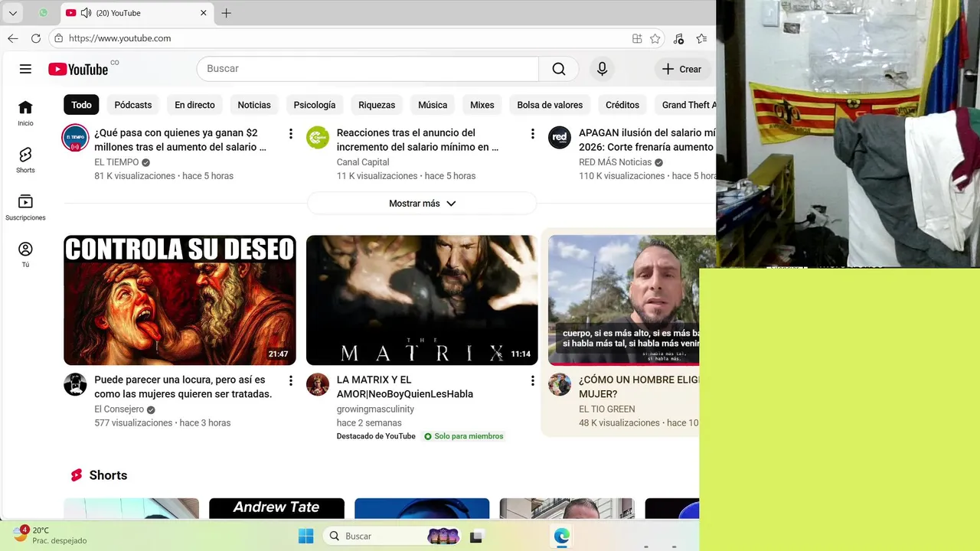Open the browser media control icon
The height and width of the screenshot is (551, 980).
pos(678,38)
